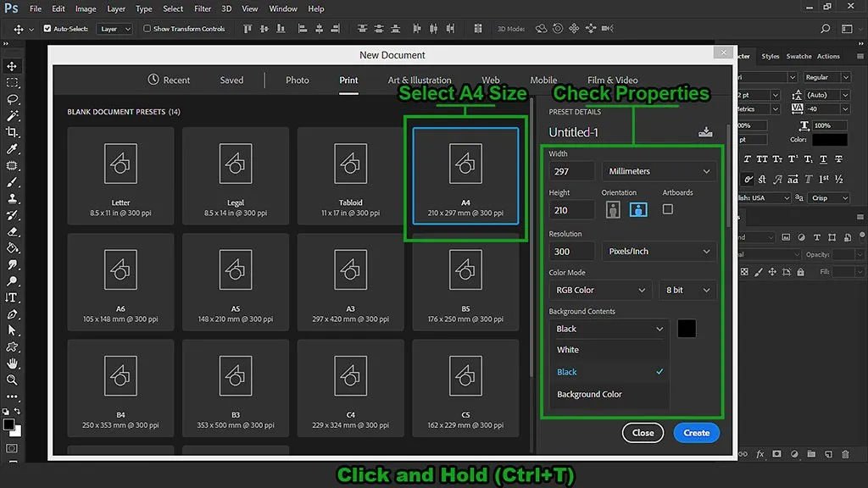Click the new group folder icon in Layers panel
The image size is (868, 488).
[x=811, y=454]
